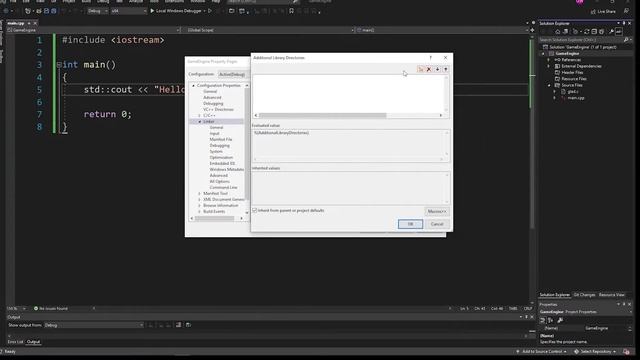This screenshot has width=640, height=360.
Task: Collapse Linker node in property pages
Action: [x=200, y=122]
